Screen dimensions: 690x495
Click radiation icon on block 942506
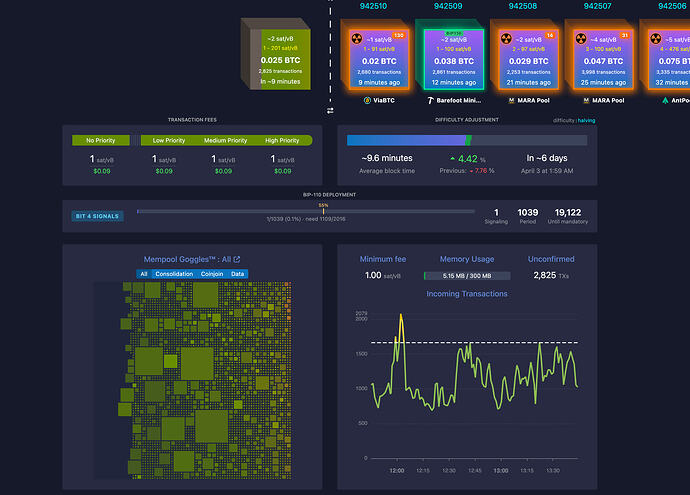click(656, 41)
